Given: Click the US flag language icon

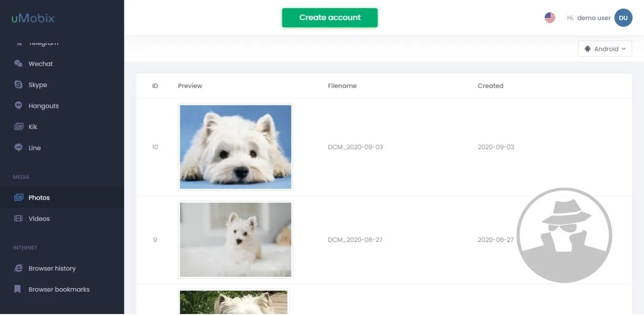Looking at the screenshot, I should coord(550,18).
